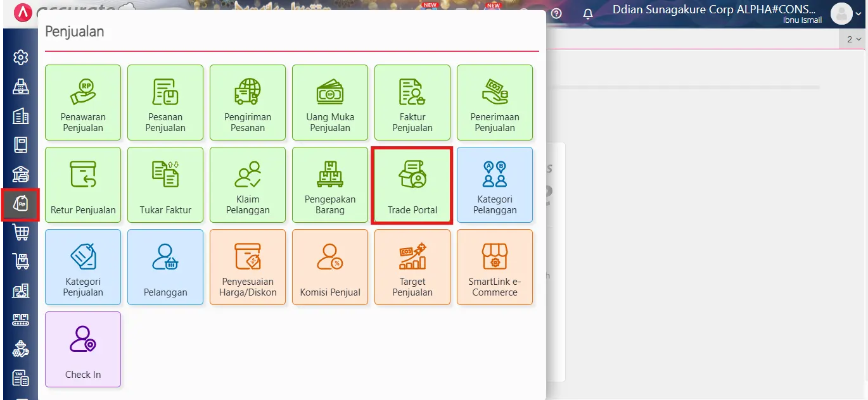Open the Check In module
This screenshot has height=400, width=868.
83,349
